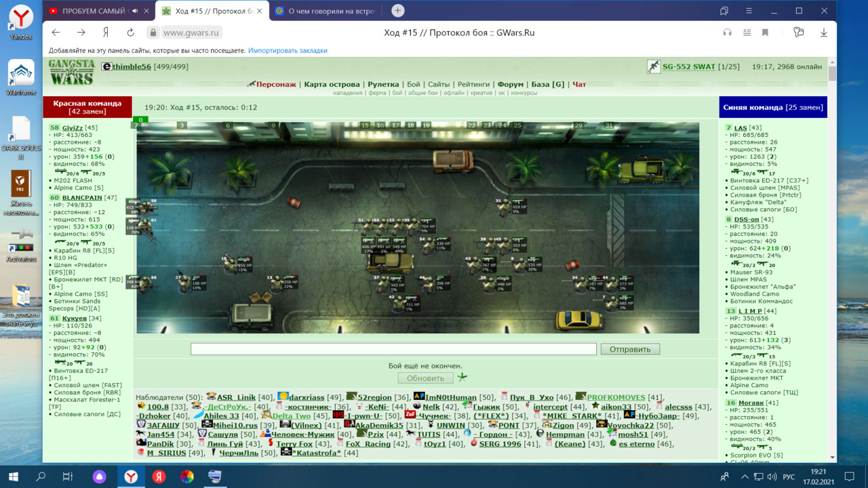Open the Windows Start menu
Viewport: 868px width, 488px height.
pyautogui.click(x=13, y=476)
